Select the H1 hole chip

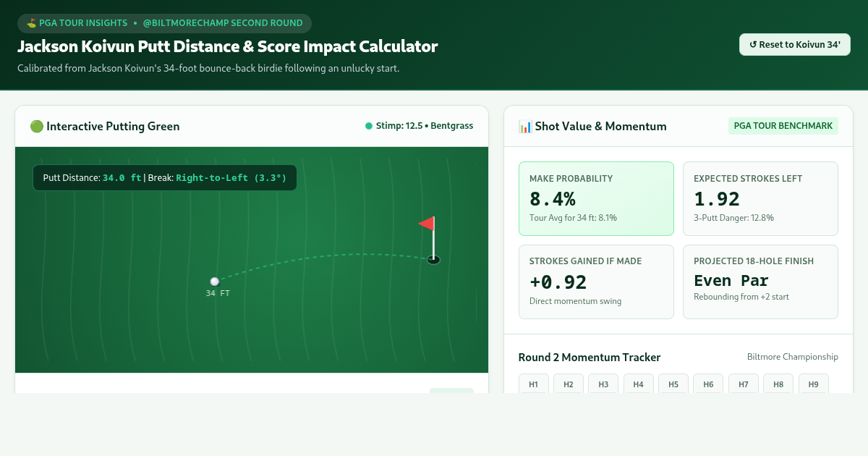534,384
